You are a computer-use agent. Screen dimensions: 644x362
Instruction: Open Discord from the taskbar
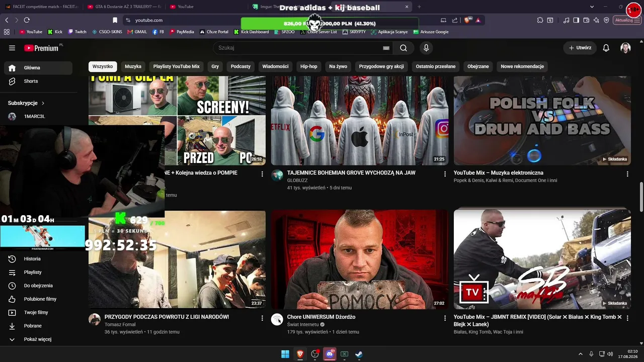(x=330, y=354)
